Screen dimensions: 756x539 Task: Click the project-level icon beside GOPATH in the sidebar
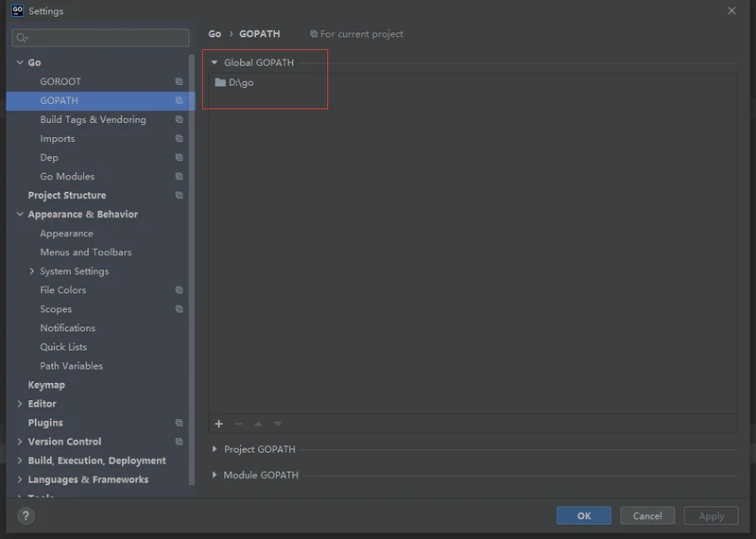[179, 100]
